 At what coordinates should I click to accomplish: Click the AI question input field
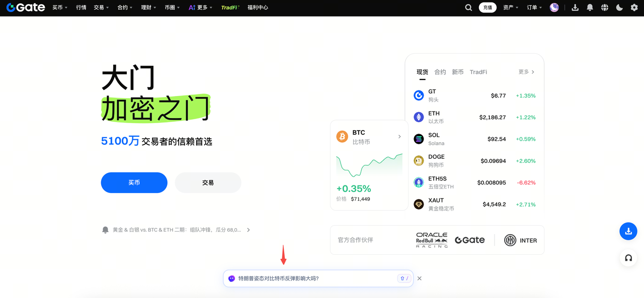[x=312, y=278]
